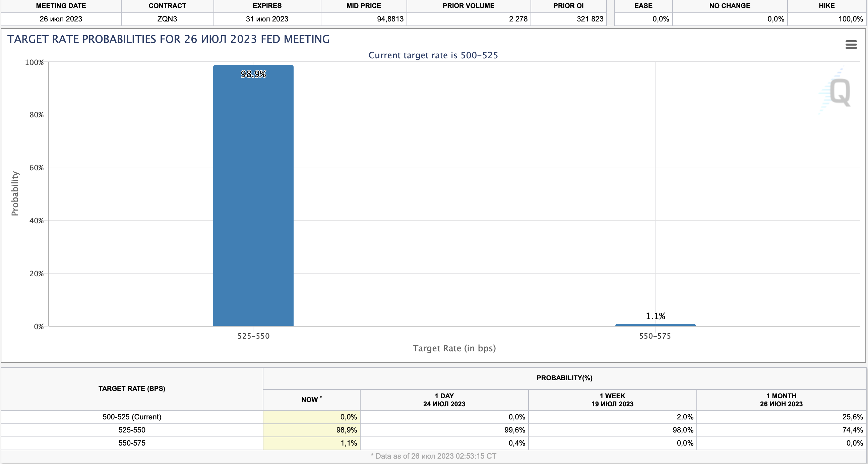Select the 500-525 (Current) table row

coord(132,417)
